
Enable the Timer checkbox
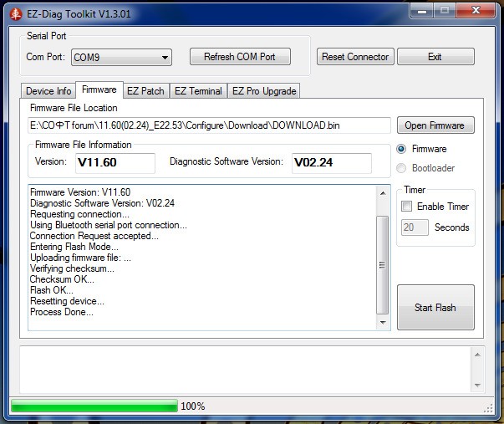406,207
